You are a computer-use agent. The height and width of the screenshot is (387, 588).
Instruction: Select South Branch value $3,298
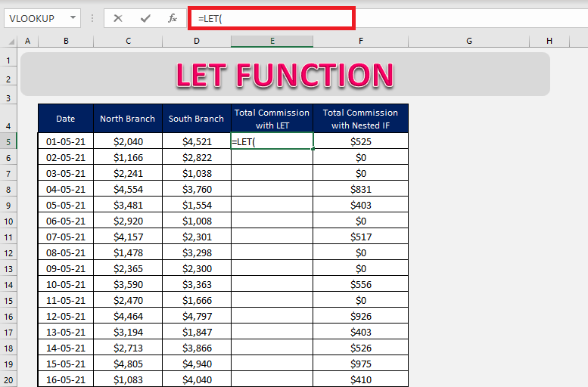point(197,253)
